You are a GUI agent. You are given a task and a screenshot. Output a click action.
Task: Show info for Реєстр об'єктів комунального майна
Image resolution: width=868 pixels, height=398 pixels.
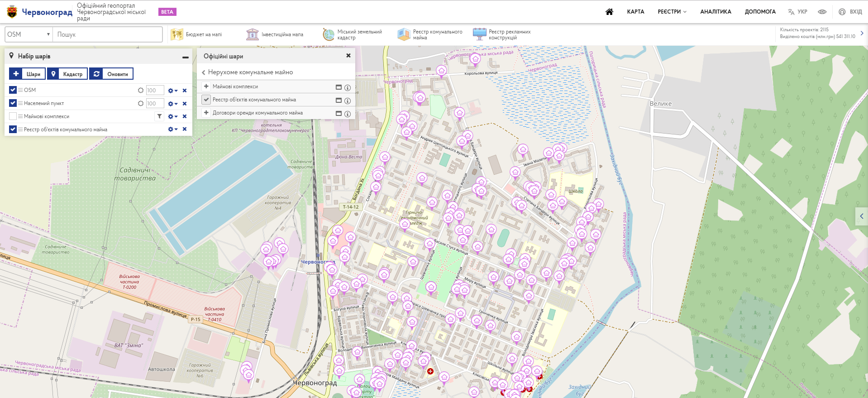(348, 101)
